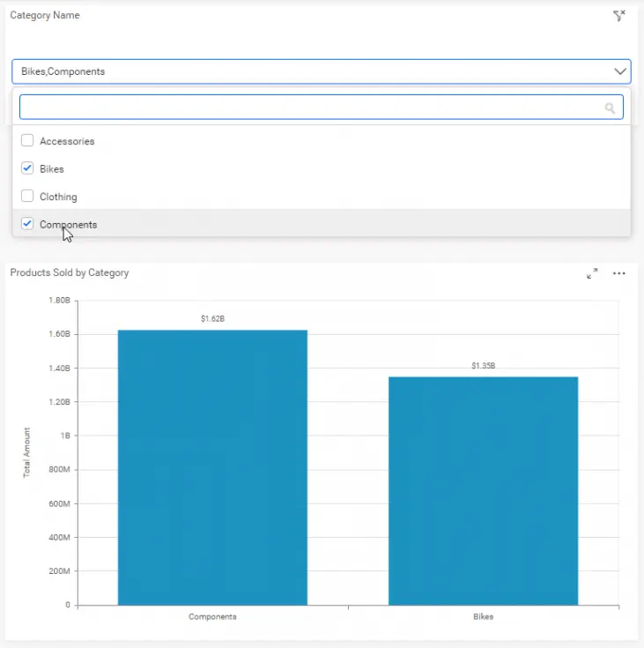Collapse the dropdown using the chevron arrow
This screenshot has height=648, width=644.
pos(619,71)
